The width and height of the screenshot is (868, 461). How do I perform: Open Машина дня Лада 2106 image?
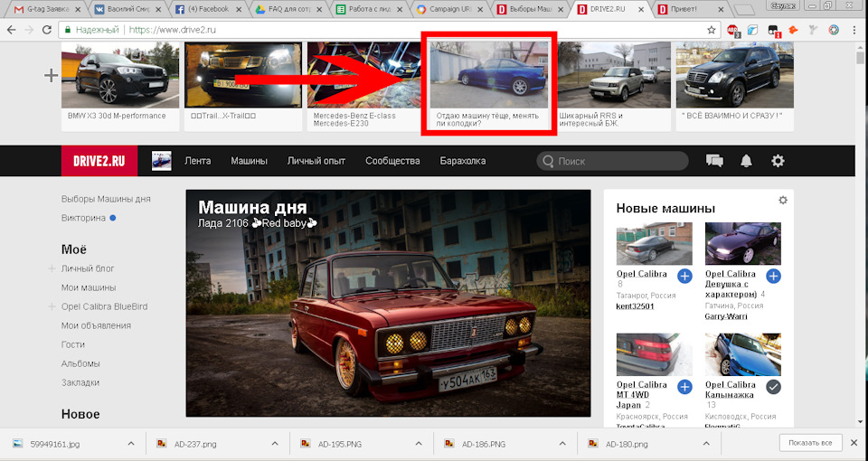[389, 304]
